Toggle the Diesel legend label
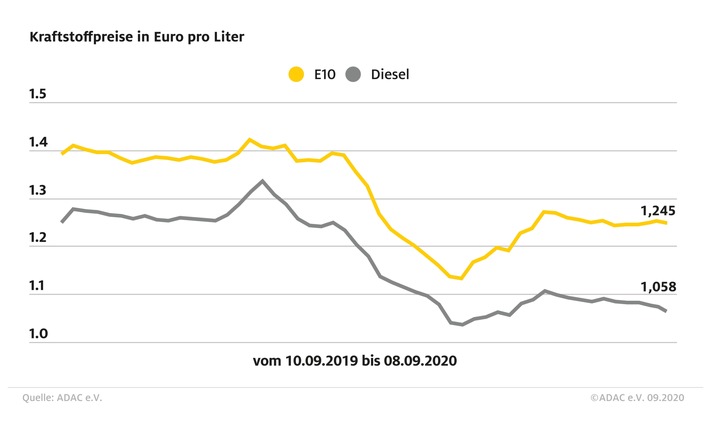Screen dimensions: 710x424 click(x=390, y=74)
